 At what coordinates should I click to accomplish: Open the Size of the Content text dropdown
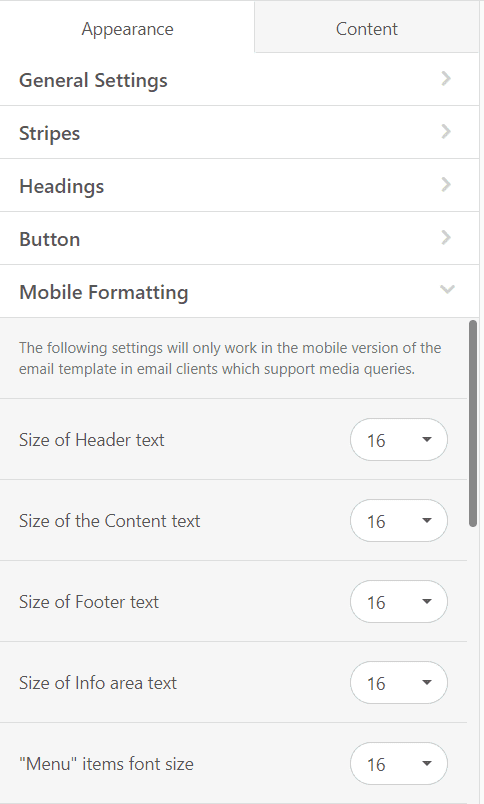pos(399,520)
